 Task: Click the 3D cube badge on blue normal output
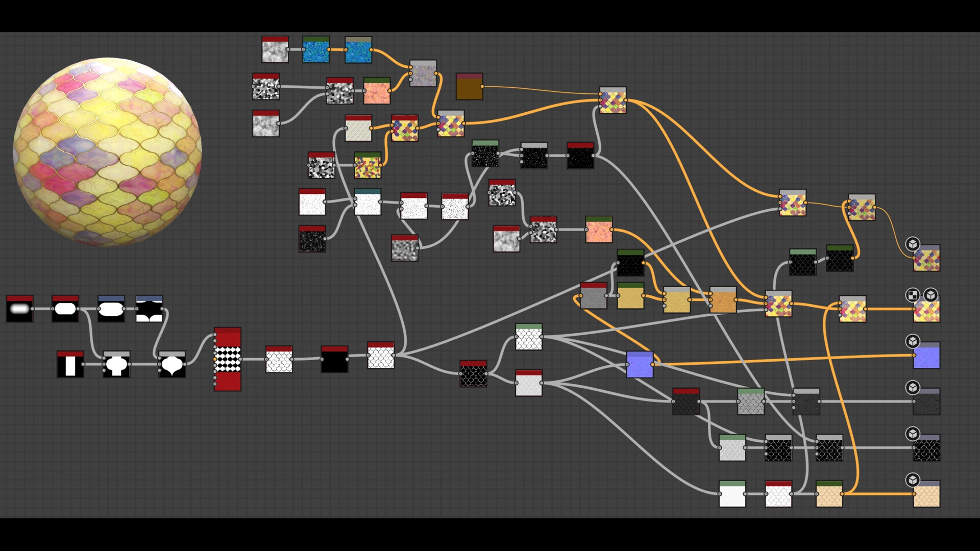click(x=913, y=341)
